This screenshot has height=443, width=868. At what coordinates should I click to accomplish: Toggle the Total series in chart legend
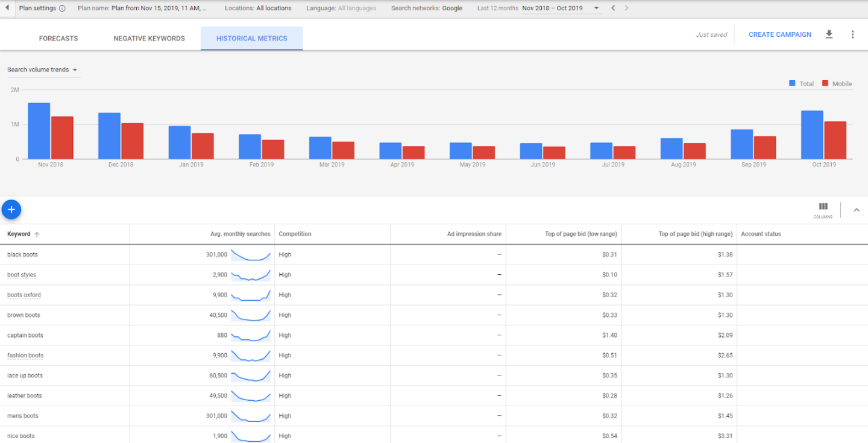pos(801,84)
